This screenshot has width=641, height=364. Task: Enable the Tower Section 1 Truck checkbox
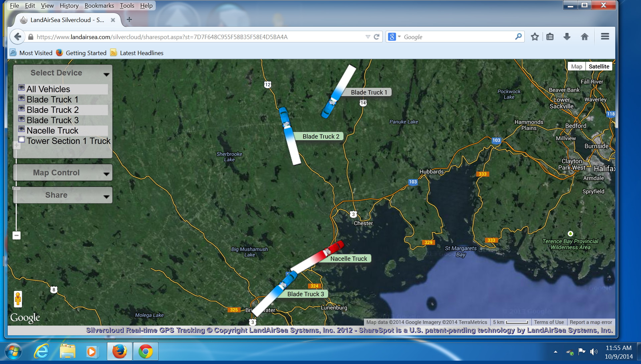[21, 140]
